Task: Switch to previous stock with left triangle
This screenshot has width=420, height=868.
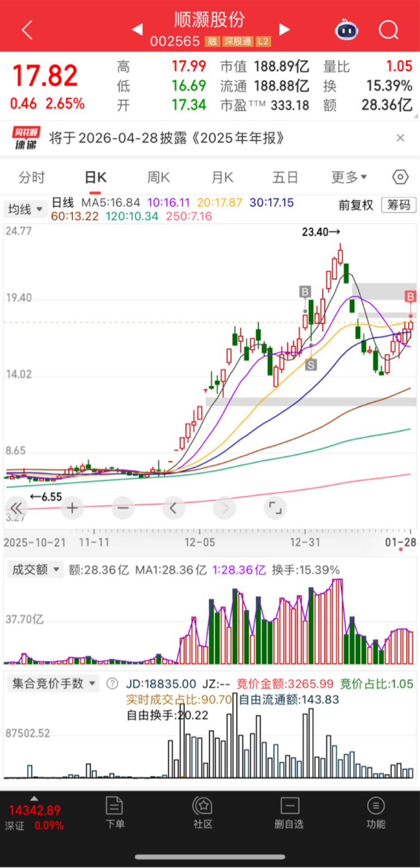Action: 137,29
